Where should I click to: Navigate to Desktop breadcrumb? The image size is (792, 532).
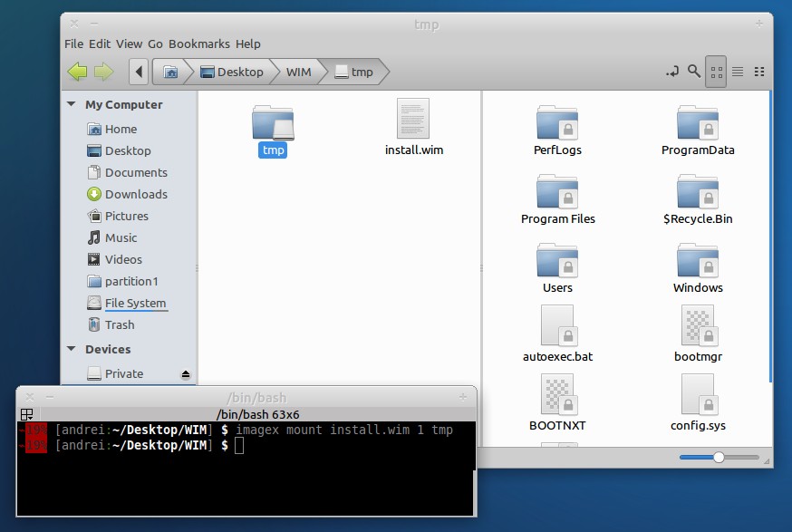click(232, 72)
